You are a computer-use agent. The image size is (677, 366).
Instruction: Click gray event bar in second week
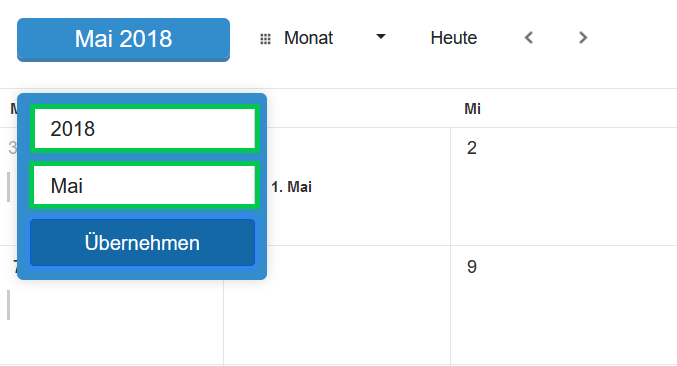8,305
